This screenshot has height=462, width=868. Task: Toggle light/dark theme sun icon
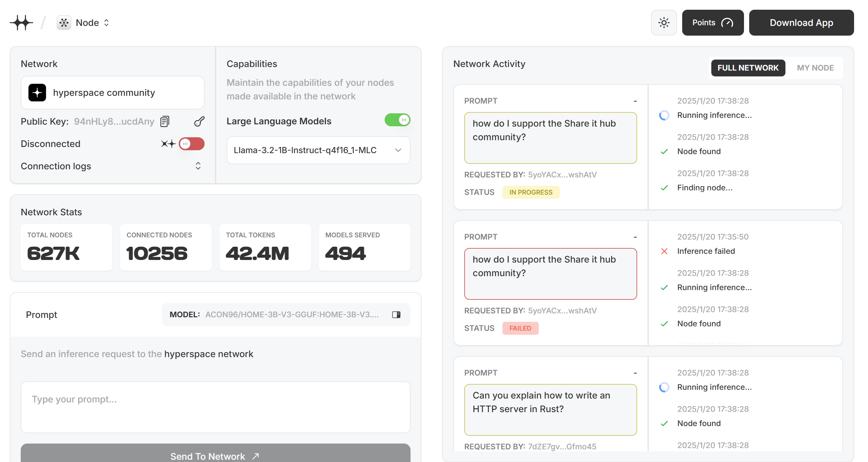point(663,23)
